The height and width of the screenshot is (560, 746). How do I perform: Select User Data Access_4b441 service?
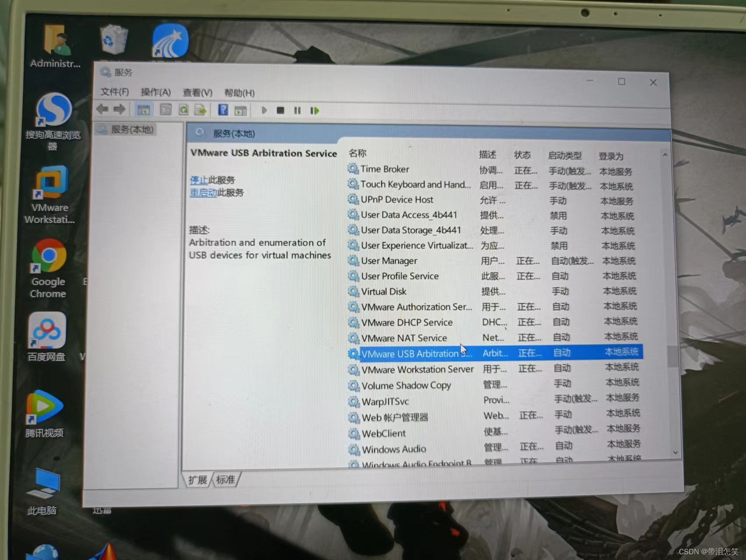(x=492, y=215)
